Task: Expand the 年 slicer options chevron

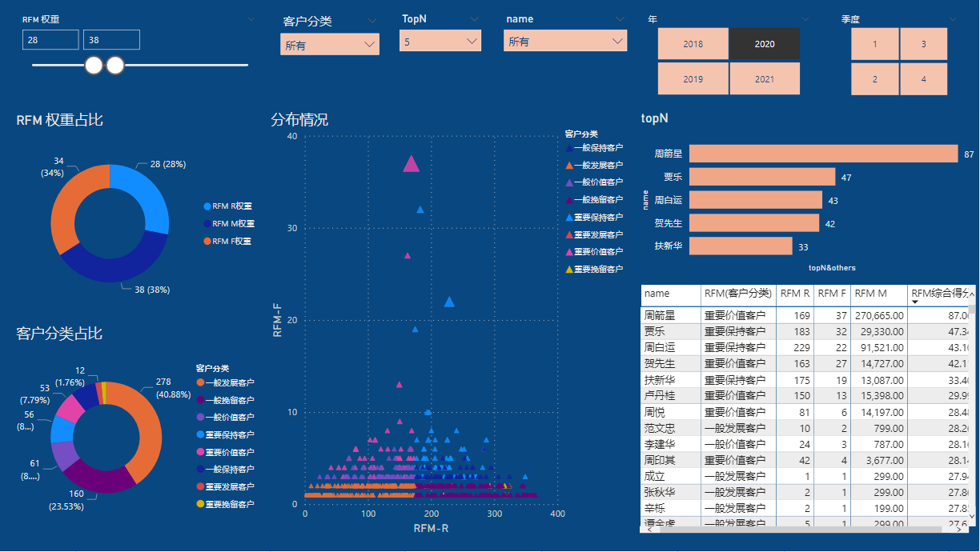Action: (x=805, y=18)
